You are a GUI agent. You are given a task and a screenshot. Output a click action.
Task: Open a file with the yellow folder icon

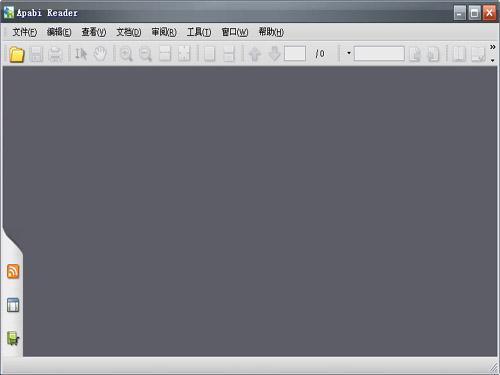[17, 54]
